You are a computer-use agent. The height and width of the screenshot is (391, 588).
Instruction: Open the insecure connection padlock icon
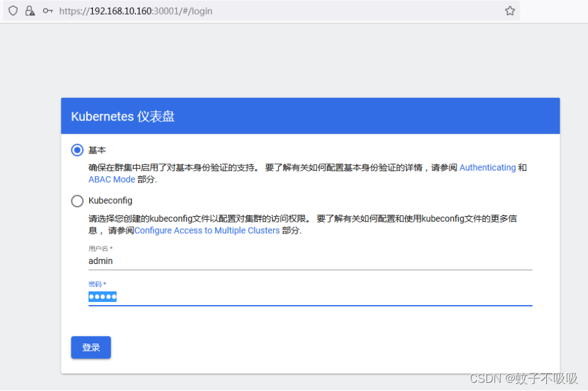click(x=30, y=11)
